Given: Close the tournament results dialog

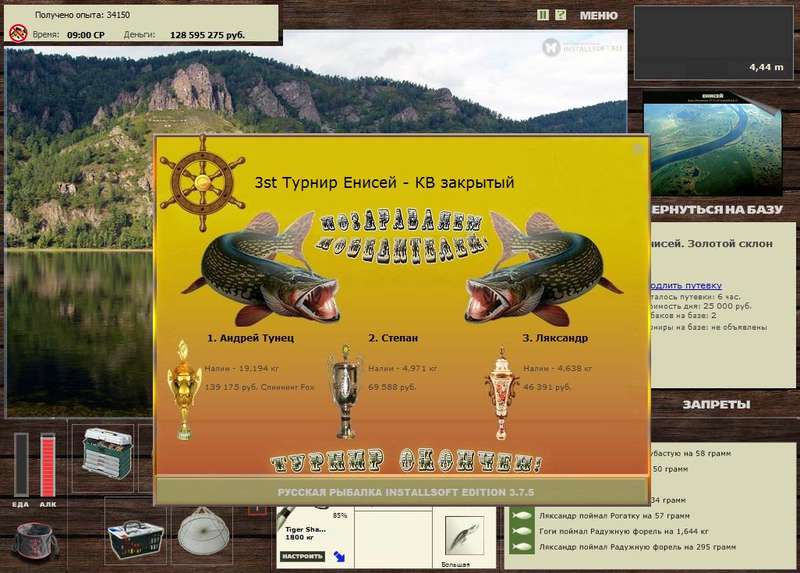Looking at the screenshot, I should click(637, 149).
